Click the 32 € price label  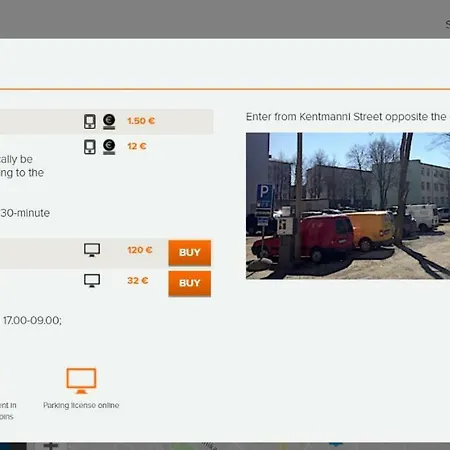(x=137, y=281)
